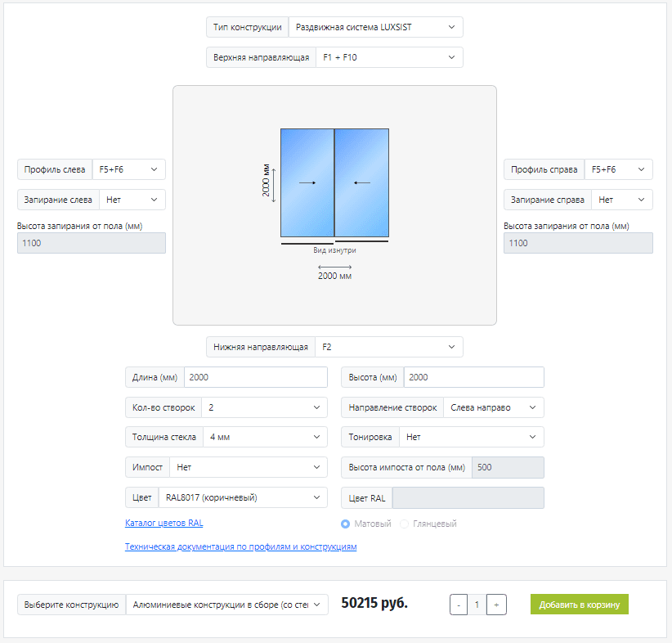Open the Каталог цветов RAL link
This screenshot has width=672, height=643.
coord(164,523)
